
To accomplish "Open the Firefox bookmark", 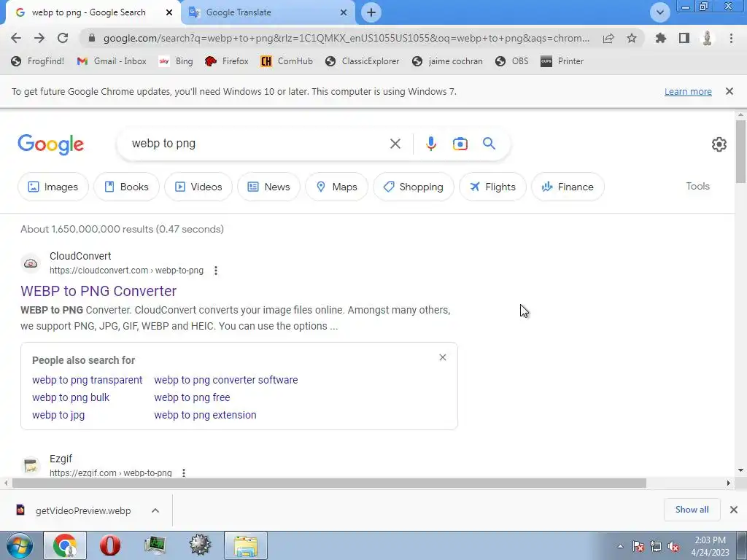I will (226, 61).
